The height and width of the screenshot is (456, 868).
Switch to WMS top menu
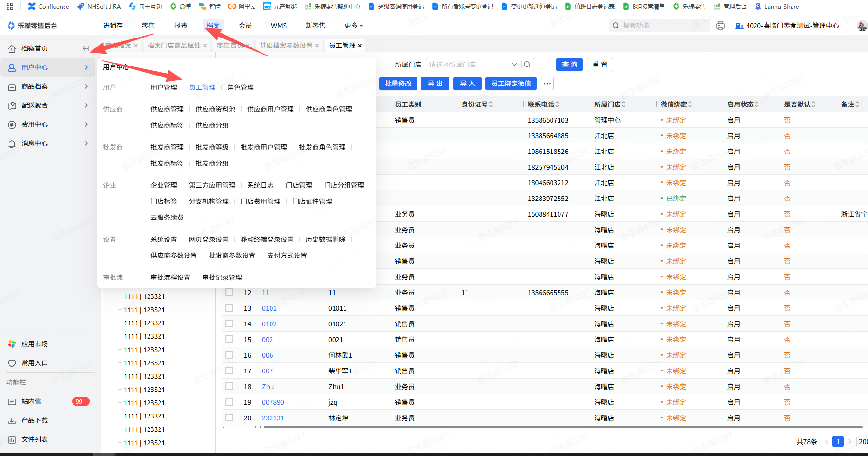click(279, 26)
